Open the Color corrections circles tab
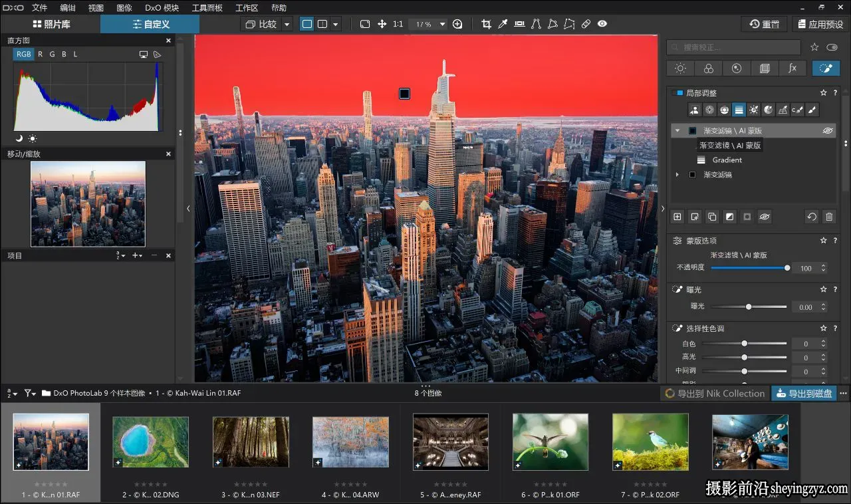Screen dimensions: 851x504 tap(708, 68)
